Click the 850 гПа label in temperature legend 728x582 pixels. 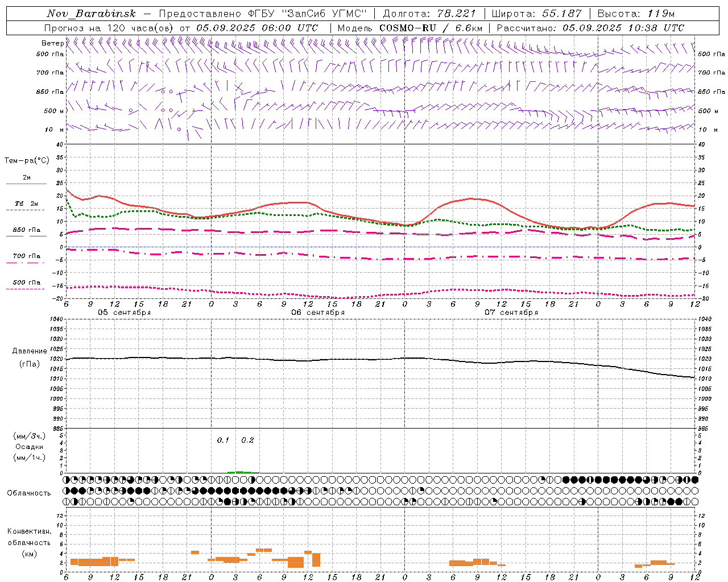coord(27,230)
